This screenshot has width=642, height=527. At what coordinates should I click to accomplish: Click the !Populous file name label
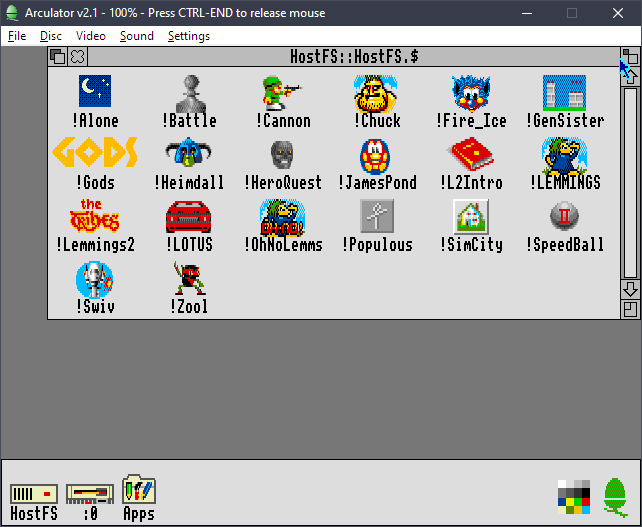point(377,245)
